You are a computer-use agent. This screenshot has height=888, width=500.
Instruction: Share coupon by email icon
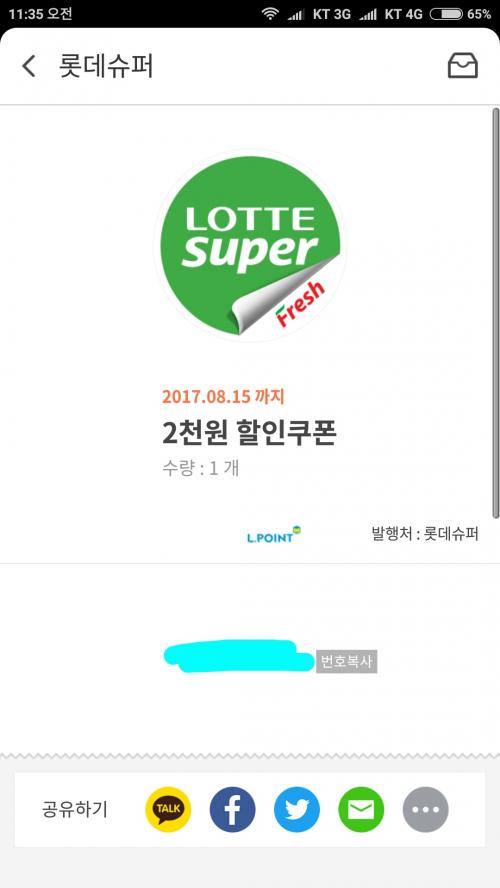[361, 809]
